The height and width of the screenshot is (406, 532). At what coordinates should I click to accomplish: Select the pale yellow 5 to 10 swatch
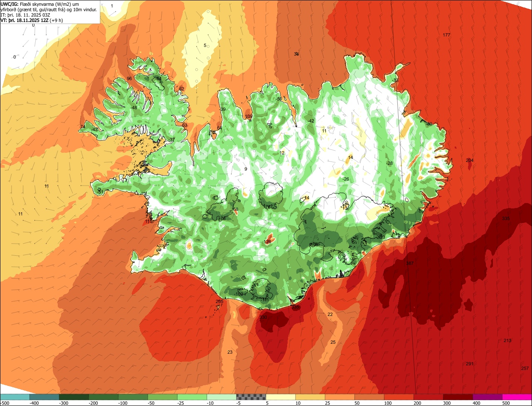click(280, 397)
